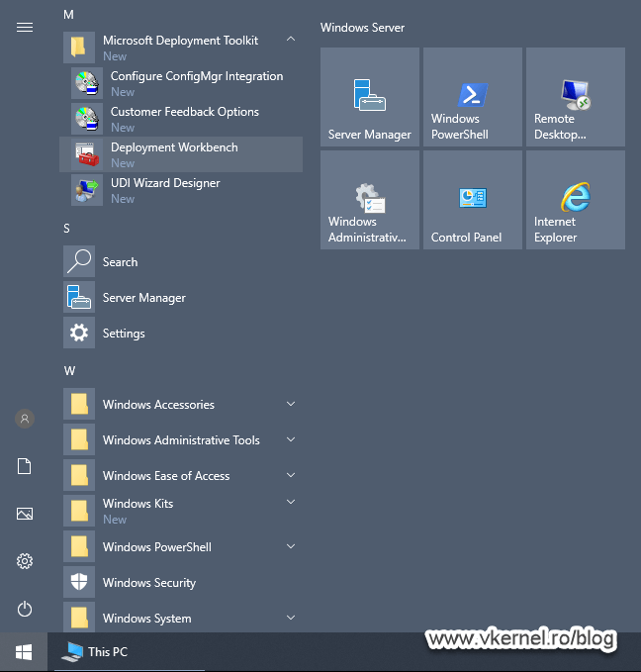Open the Control Panel tile
This screenshot has width=641, height=672.
coord(473,200)
